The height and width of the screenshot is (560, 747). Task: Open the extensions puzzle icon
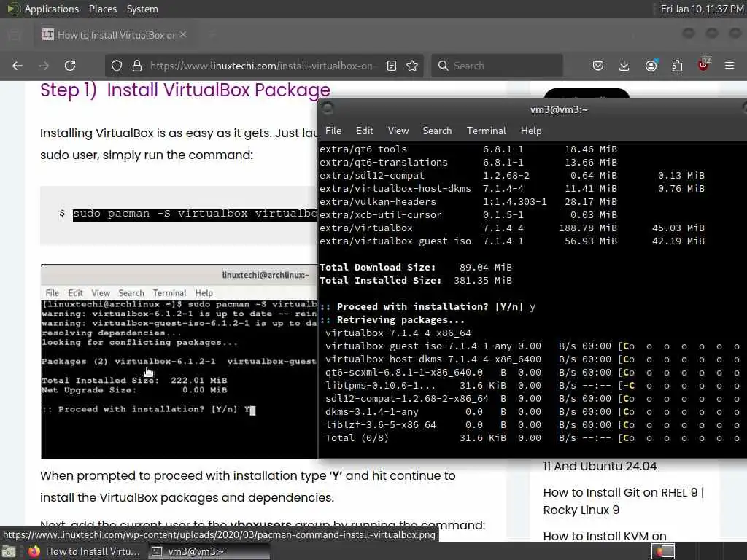(x=678, y=66)
